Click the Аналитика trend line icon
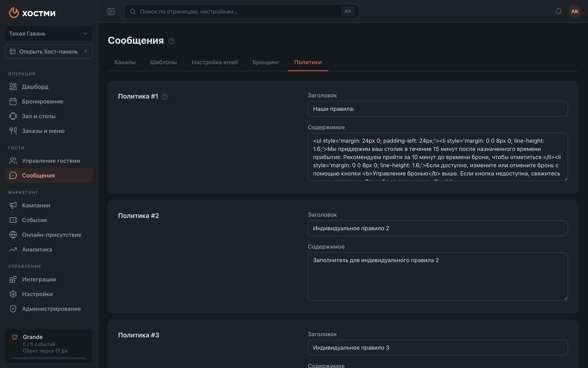Viewport: 588px width, 368px height. tap(13, 249)
